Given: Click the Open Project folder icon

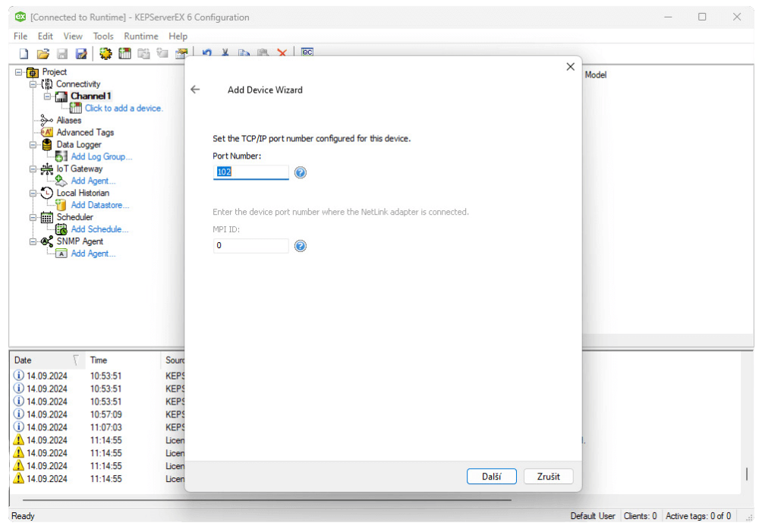Looking at the screenshot, I should (43, 54).
